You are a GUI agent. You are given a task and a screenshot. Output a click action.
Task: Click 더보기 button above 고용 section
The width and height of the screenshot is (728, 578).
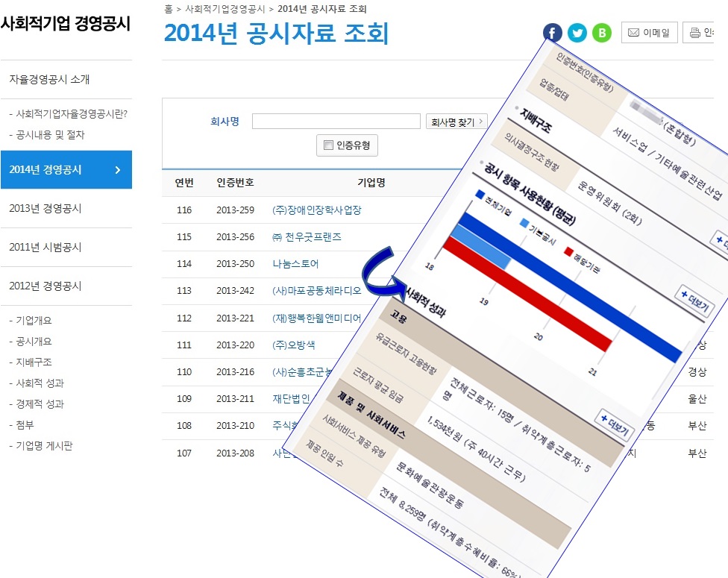615,425
